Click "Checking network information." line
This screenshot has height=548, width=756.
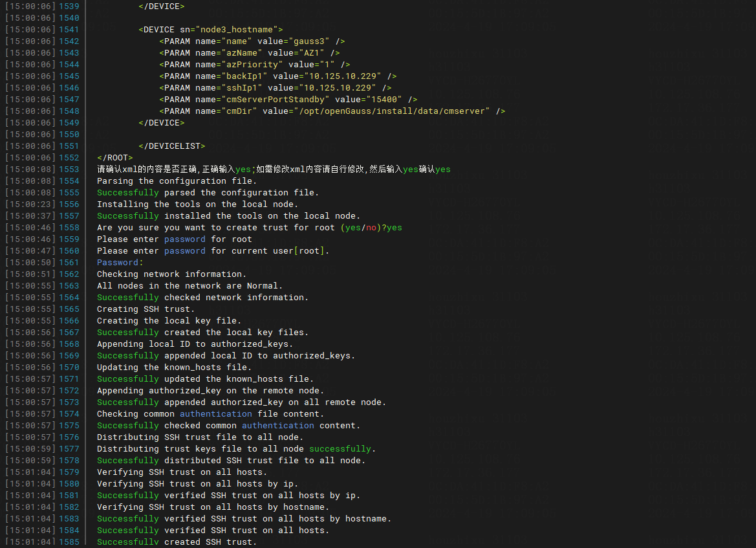[171, 274]
